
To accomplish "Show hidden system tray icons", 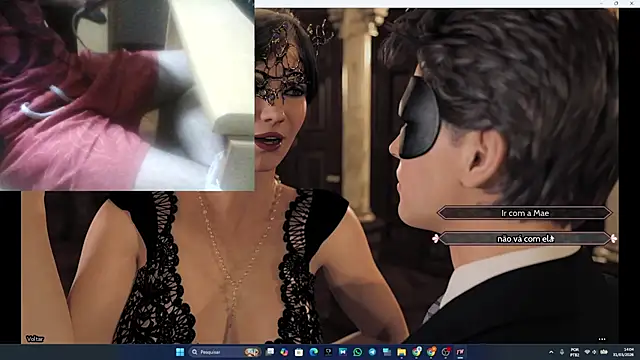I will pyautogui.click(x=551, y=352).
